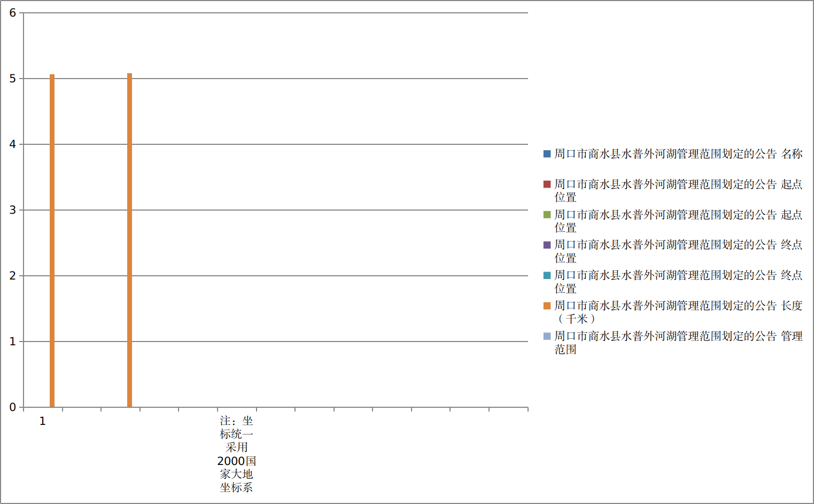
Task: Pick the teal 终点位置 legend swatch
Action: [547, 275]
